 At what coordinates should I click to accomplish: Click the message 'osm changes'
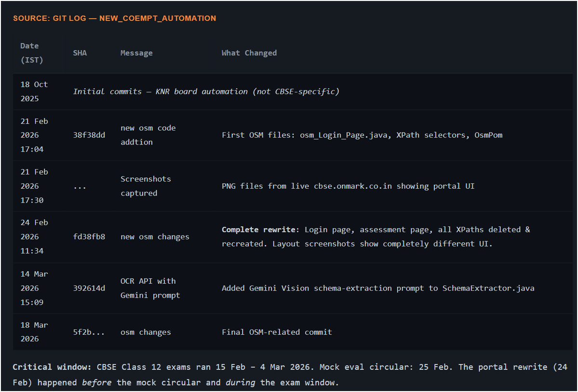[146, 332]
